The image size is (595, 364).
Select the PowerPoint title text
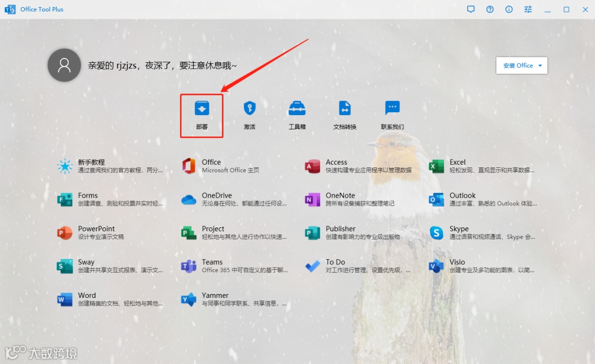coord(96,229)
